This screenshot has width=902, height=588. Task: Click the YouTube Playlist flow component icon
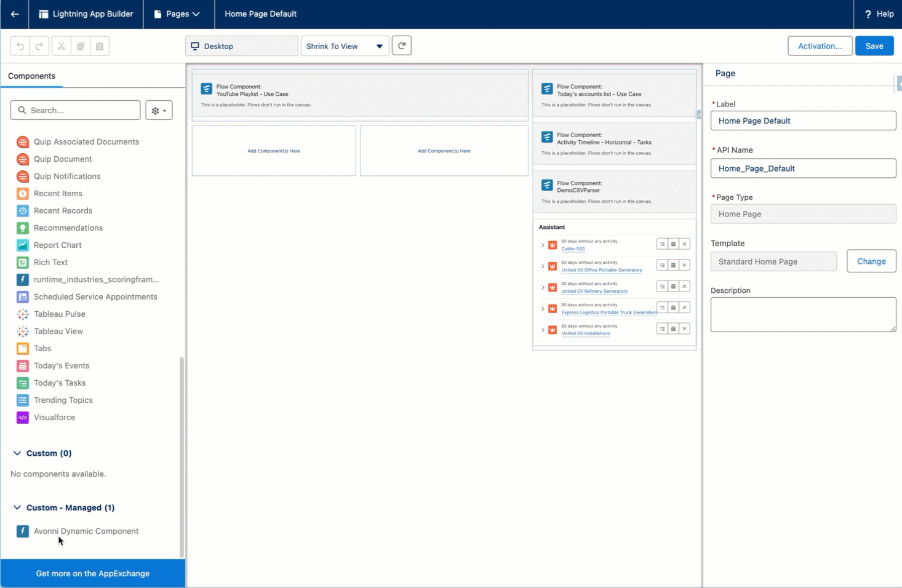pos(207,89)
